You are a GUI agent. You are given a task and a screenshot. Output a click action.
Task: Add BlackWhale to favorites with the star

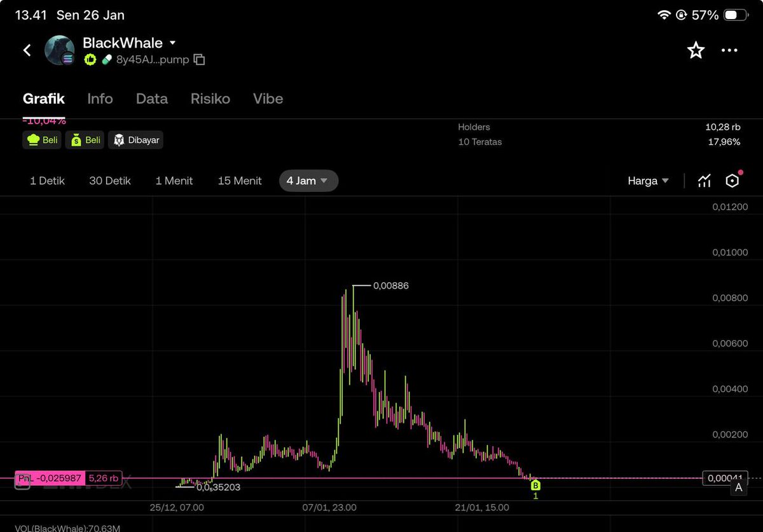(696, 50)
